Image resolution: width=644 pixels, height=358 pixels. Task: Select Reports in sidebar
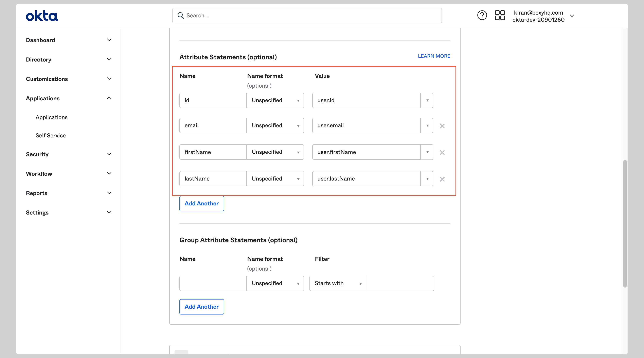coord(36,193)
